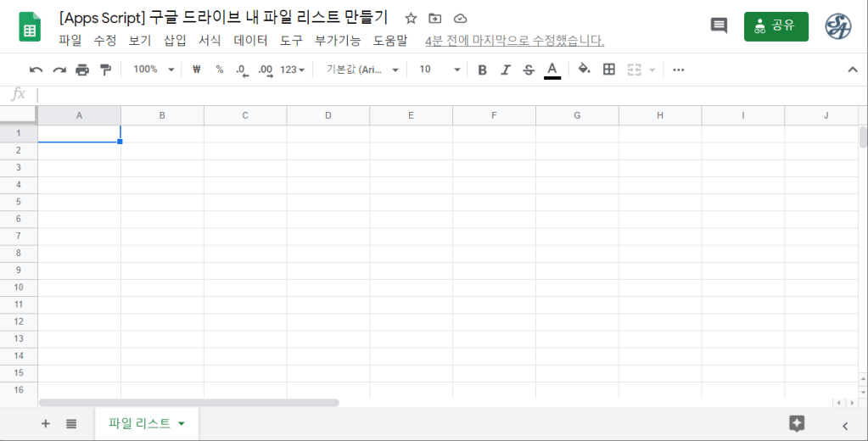Click the green 공유 share button
Screen dimensions: 868x441
coord(776,25)
